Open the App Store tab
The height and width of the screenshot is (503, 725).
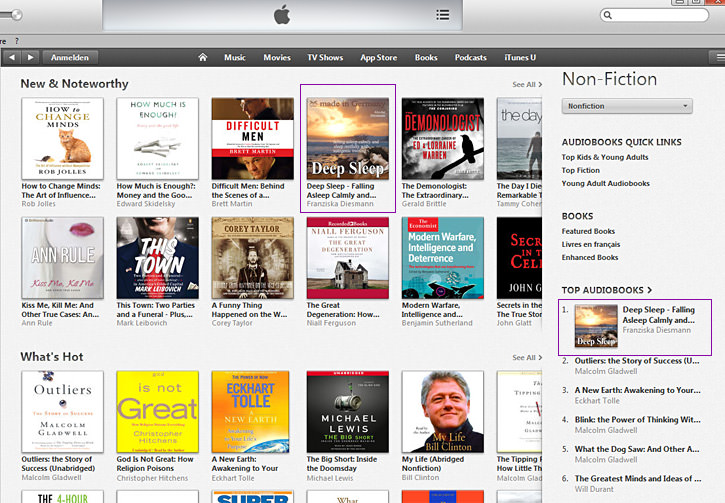pos(379,57)
